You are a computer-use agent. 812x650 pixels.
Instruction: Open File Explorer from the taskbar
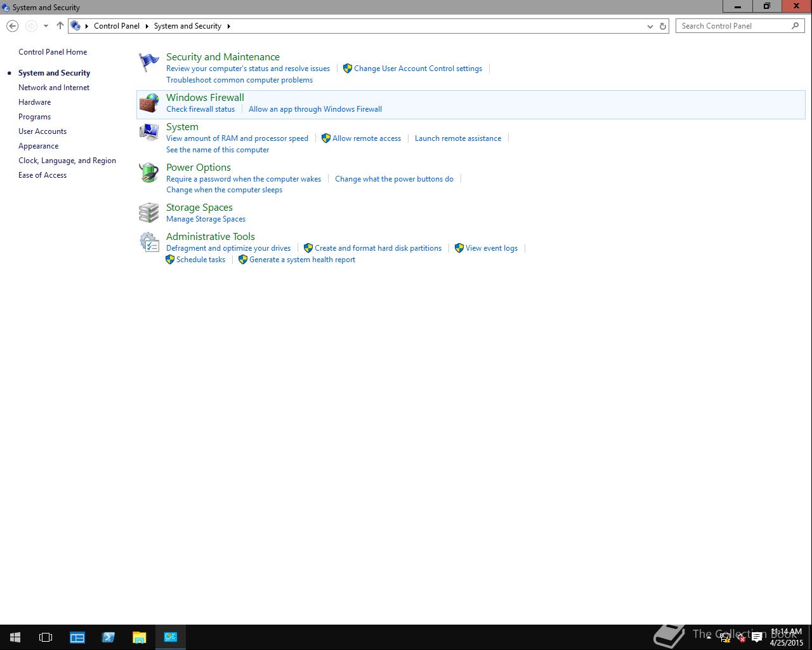click(x=139, y=637)
